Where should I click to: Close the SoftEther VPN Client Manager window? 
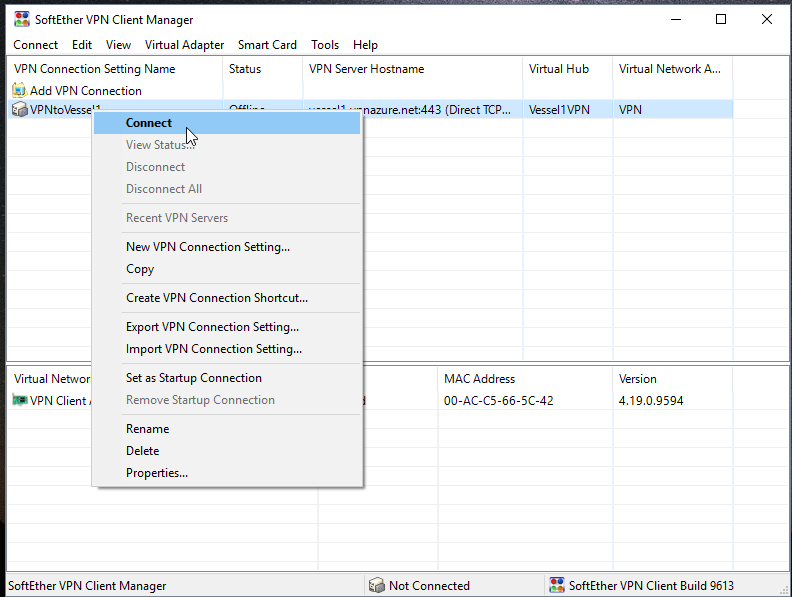point(766,19)
